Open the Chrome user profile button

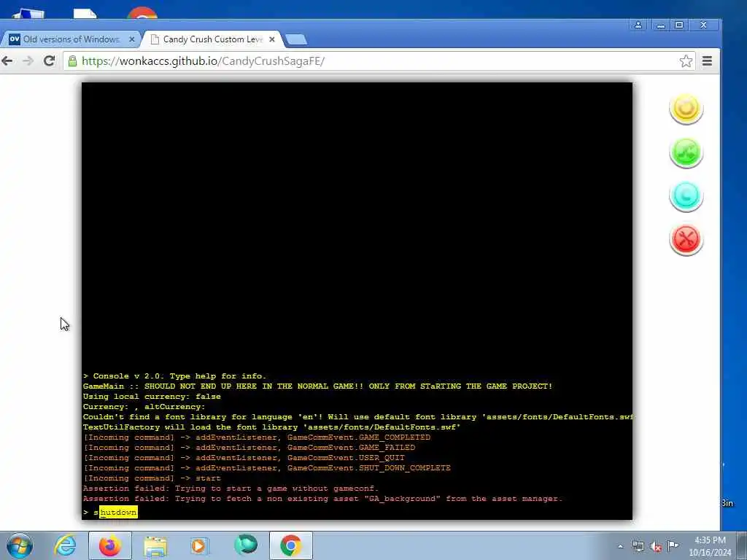(638, 25)
